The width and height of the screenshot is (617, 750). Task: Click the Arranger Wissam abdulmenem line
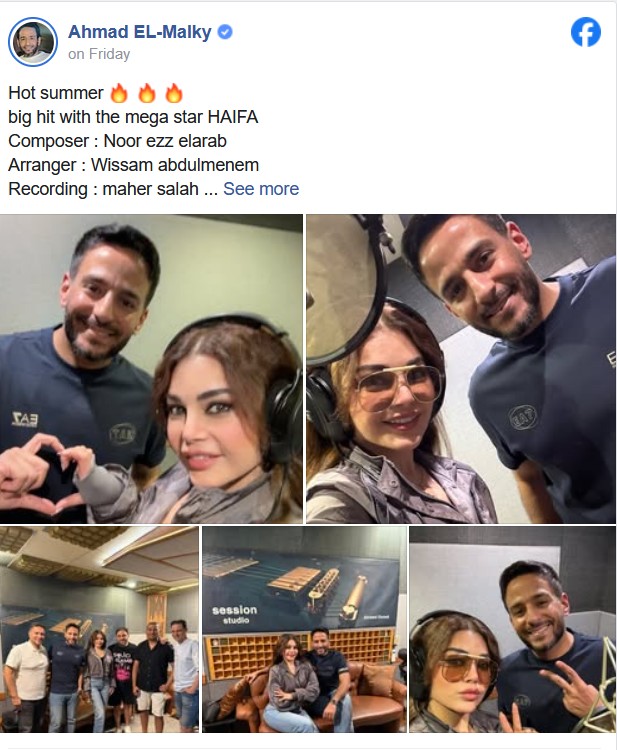(133, 165)
